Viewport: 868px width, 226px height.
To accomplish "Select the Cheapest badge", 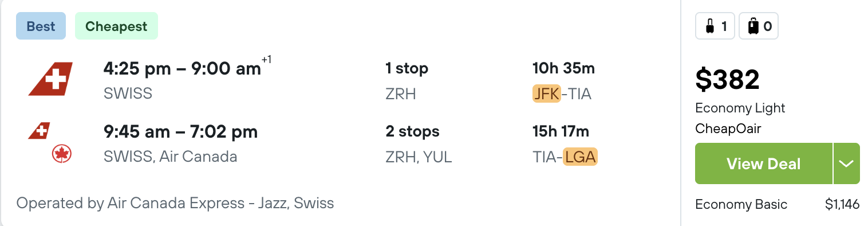I will click(116, 26).
